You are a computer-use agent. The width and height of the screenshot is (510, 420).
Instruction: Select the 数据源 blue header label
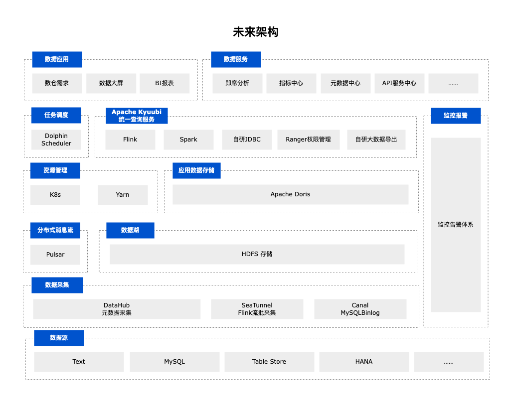(x=59, y=338)
